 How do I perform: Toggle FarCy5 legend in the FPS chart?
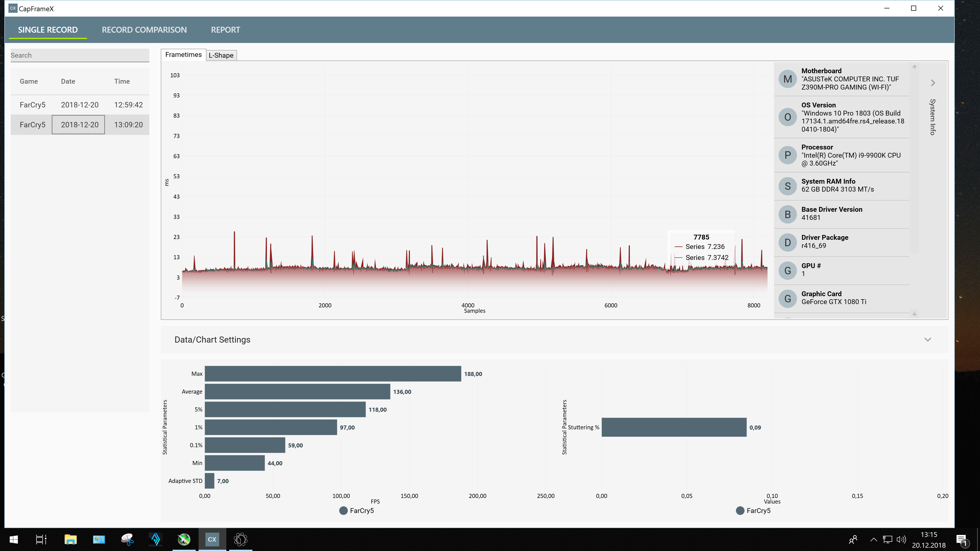point(357,511)
